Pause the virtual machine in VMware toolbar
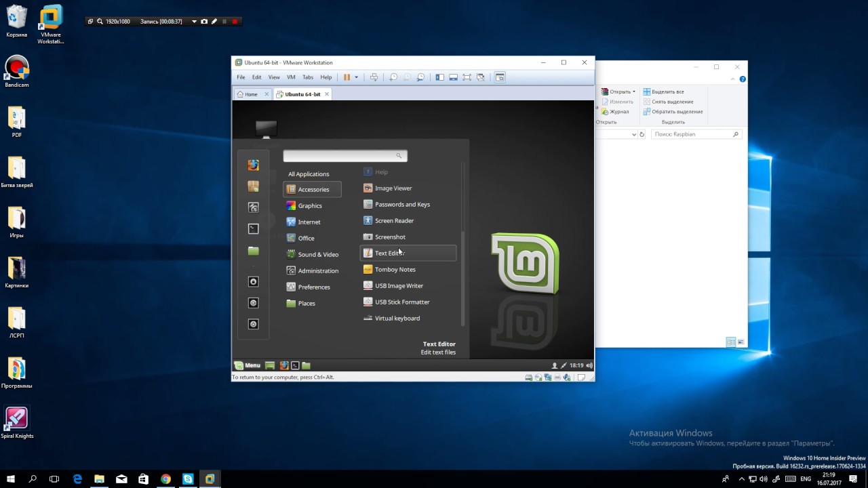868x488 pixels. pyautogui.click(x=347, y=77)
